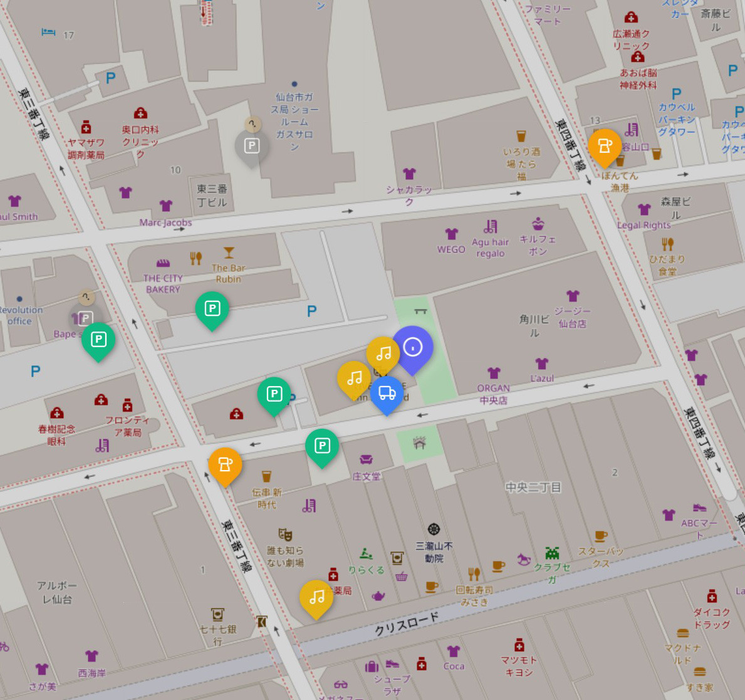Click the yellow music marker near クリスロード street

(316, 600)
